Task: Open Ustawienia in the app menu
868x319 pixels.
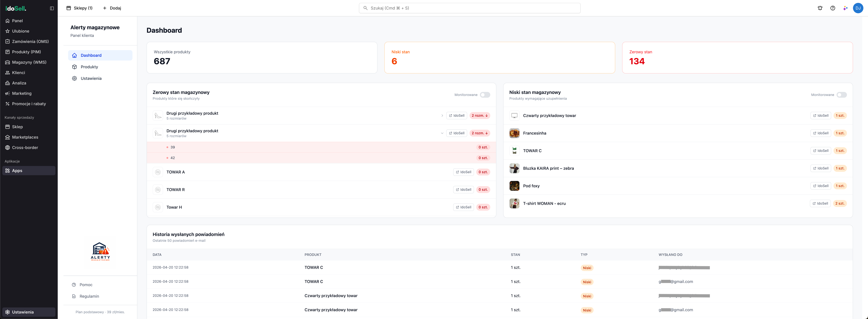Action: (x=91, y=78)
